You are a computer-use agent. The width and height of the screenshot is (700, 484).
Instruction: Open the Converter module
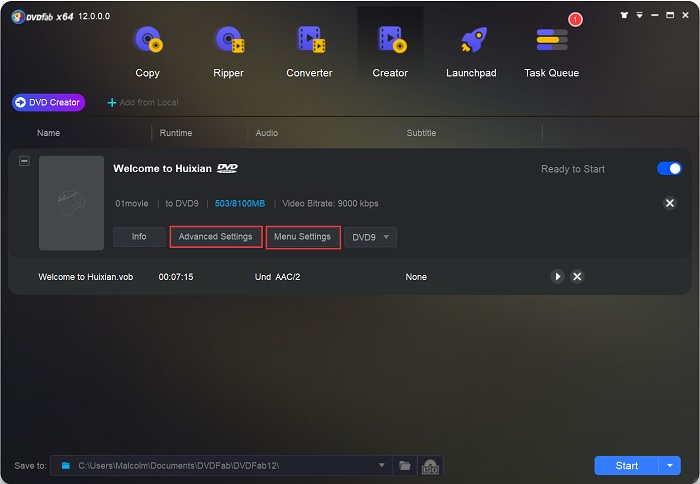[309, 51]
